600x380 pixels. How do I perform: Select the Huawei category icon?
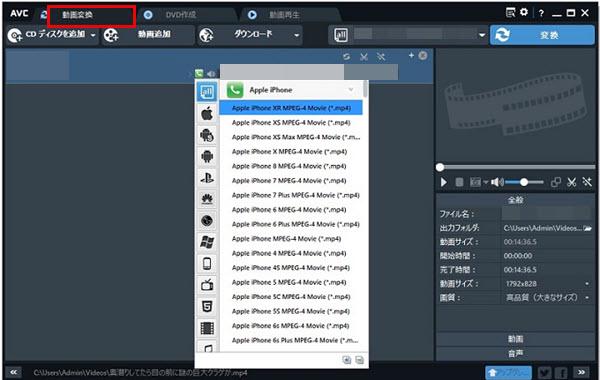tap(207, 199)
